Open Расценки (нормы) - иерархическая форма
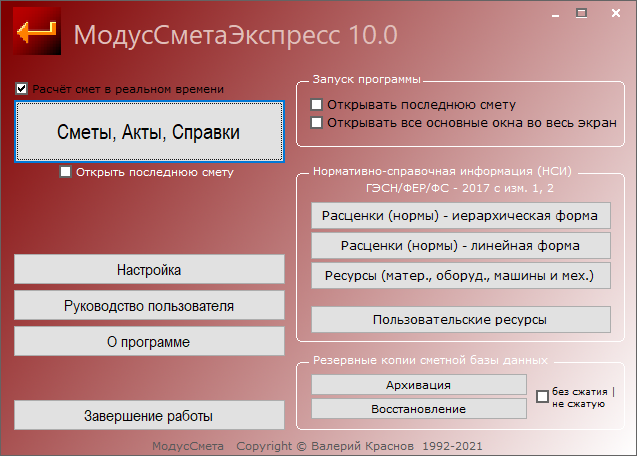This screenshot has width=637, height=456. tap(461, 215)
